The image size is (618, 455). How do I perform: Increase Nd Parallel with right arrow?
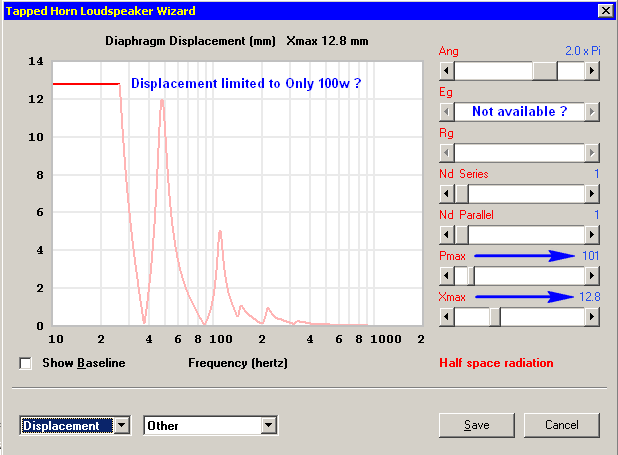[x=592, y=235]
